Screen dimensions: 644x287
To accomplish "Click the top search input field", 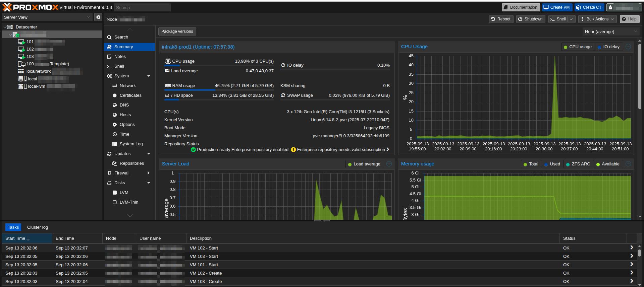I will pyautogui.click(x=142, y=7).
